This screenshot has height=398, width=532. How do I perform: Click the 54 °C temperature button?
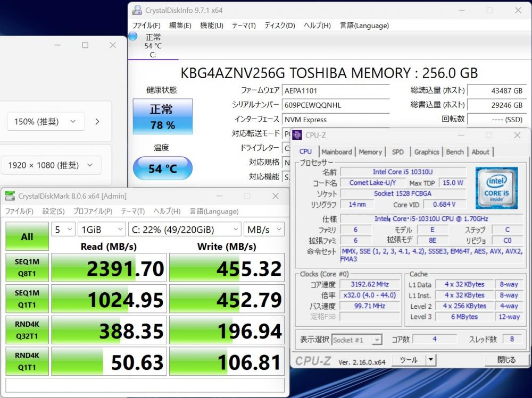162,168
